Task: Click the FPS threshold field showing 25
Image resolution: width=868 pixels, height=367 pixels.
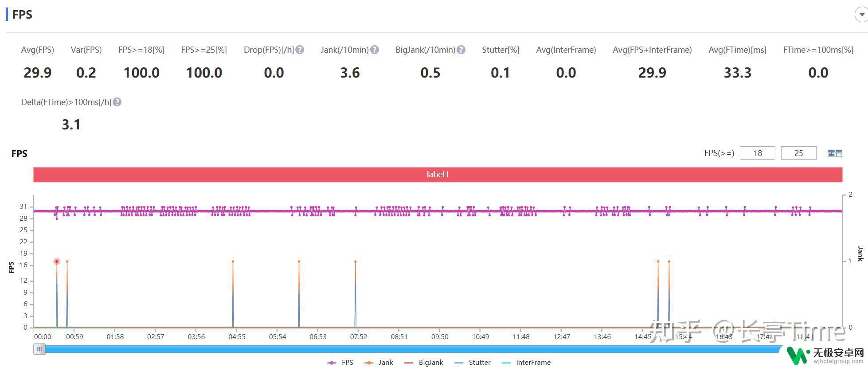Action: [x=798, y=153]
